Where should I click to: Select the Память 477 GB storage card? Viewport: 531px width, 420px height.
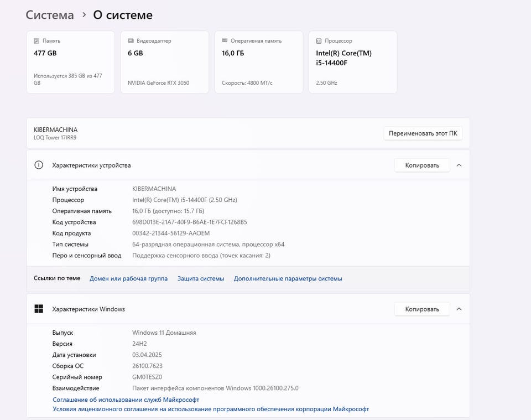click(x=70, y=62)
